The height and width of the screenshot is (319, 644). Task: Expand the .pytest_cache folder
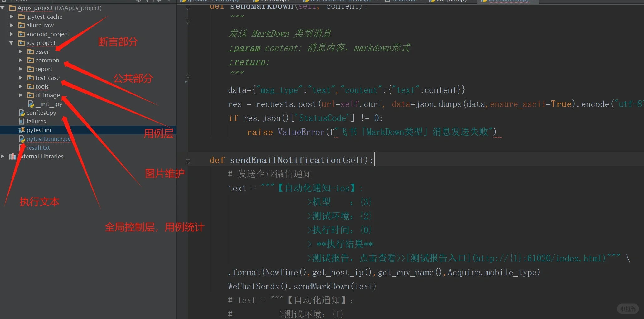click(12, 17)
